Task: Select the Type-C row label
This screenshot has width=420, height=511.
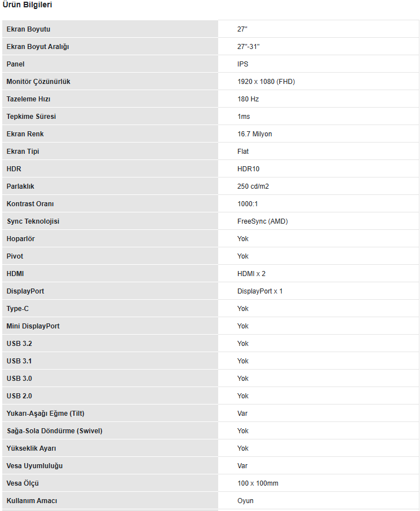Action: pos(17,309)
